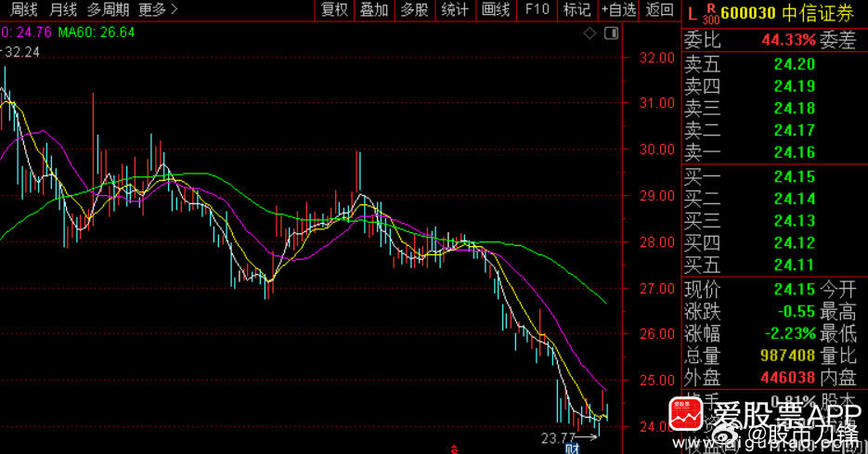Viewport: 868px width, 454px height.
Task: Click the 32.24 high price label
Action: coord(22,52)
